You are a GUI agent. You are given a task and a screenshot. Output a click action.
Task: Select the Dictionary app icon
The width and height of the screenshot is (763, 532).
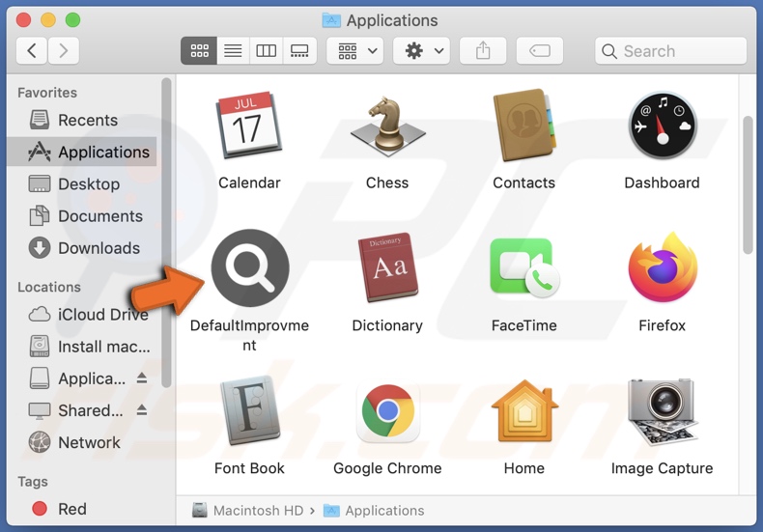click(387, 267)
